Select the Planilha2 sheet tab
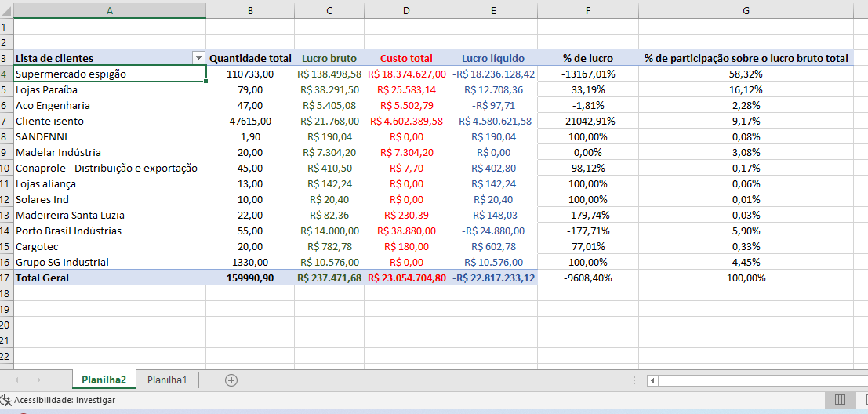Screen dimensions: 868x414 [x=104, y=379]
